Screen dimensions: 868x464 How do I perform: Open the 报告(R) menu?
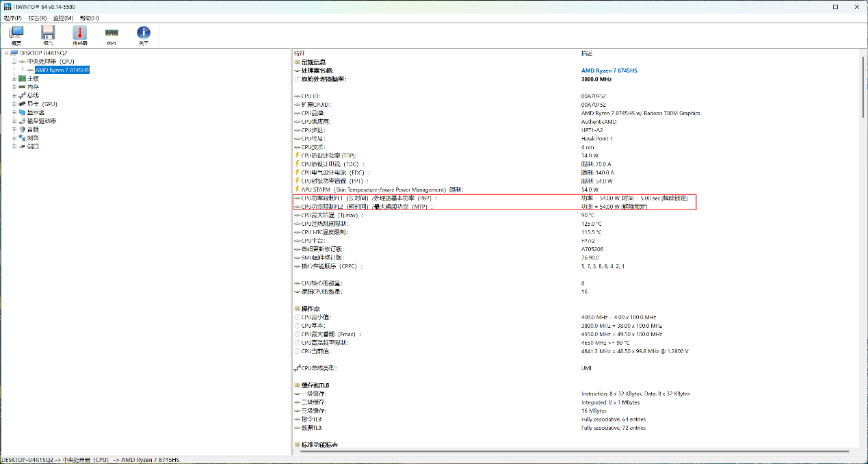coord(38,18)
